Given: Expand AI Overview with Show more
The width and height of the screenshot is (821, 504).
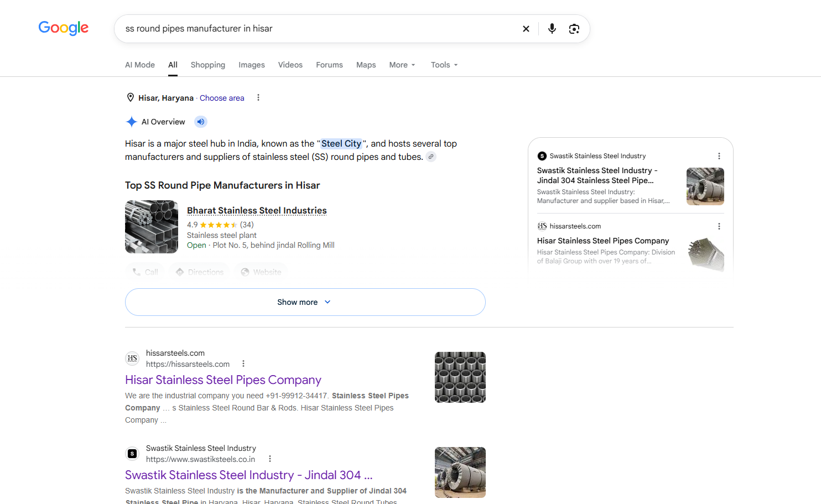Looking at the screenshot, I should [x=305, y=302].
